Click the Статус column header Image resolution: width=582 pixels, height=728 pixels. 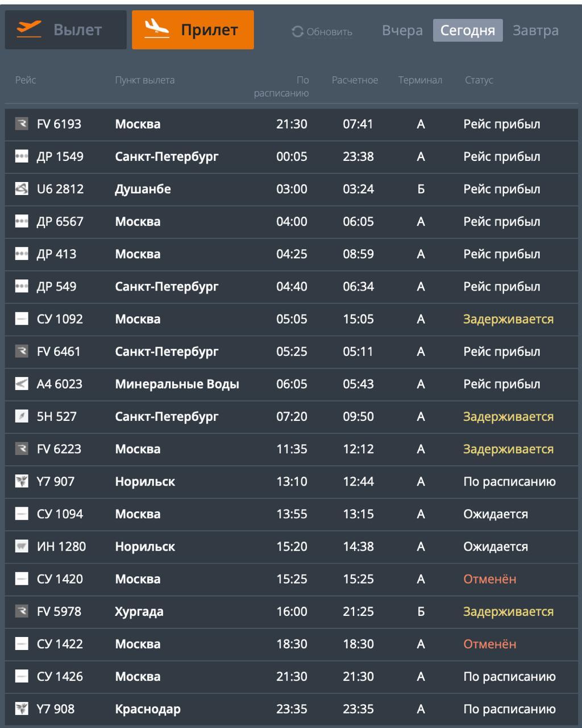point(479,80)
